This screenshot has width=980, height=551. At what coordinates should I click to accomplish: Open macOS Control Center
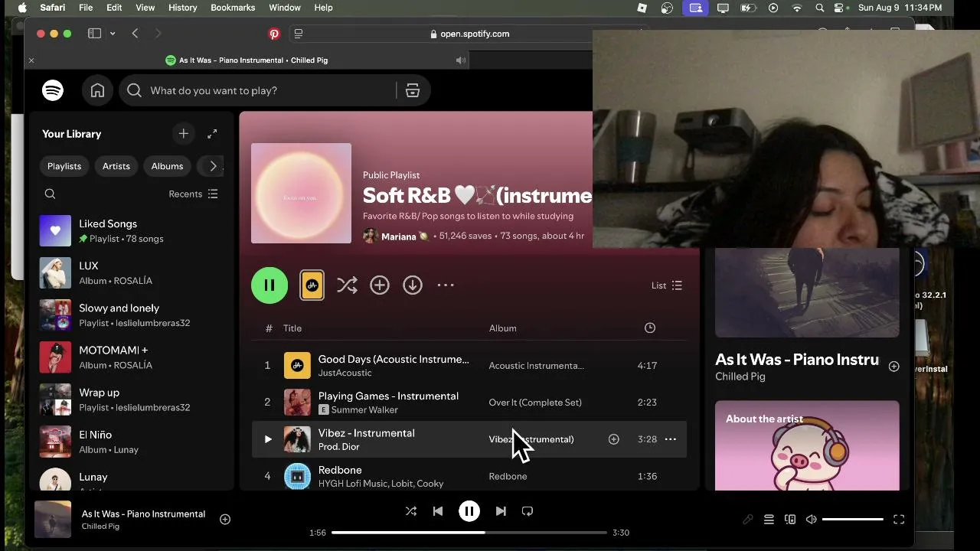pos(840,8)
